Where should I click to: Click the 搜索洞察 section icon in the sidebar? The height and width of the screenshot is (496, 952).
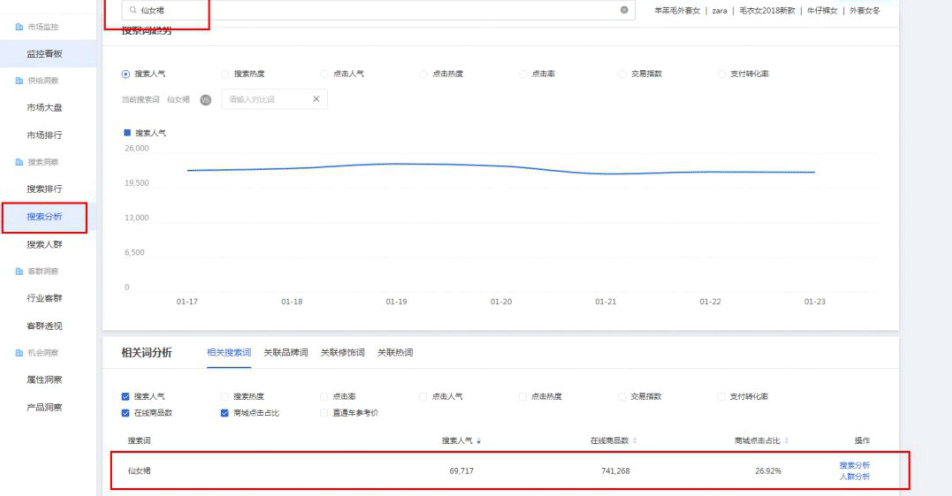[x=19, y=161]
